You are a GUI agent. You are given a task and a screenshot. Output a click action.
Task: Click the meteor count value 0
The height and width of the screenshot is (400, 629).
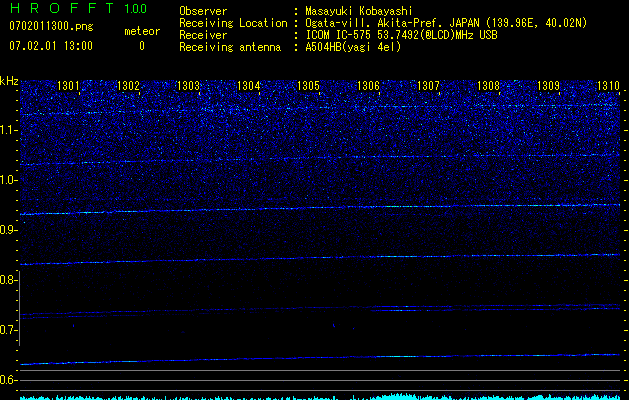pyautogui.click(x=142, y=46)
